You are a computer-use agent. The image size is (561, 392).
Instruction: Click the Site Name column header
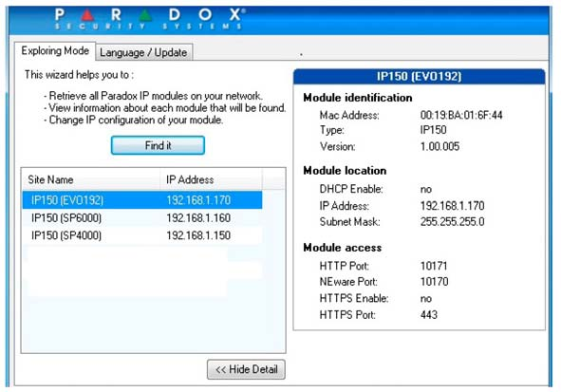pos(91,179)
